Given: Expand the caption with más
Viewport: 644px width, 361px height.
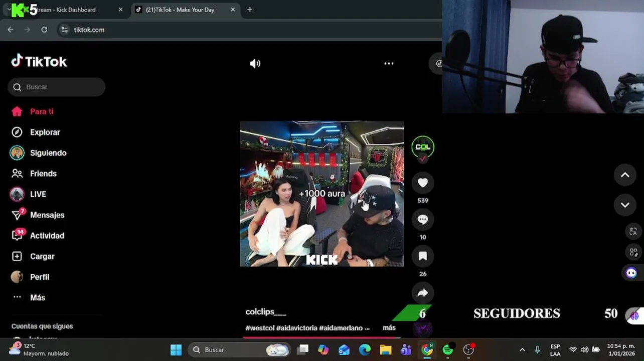Looking at the screenshot, I should pos(389,327).
